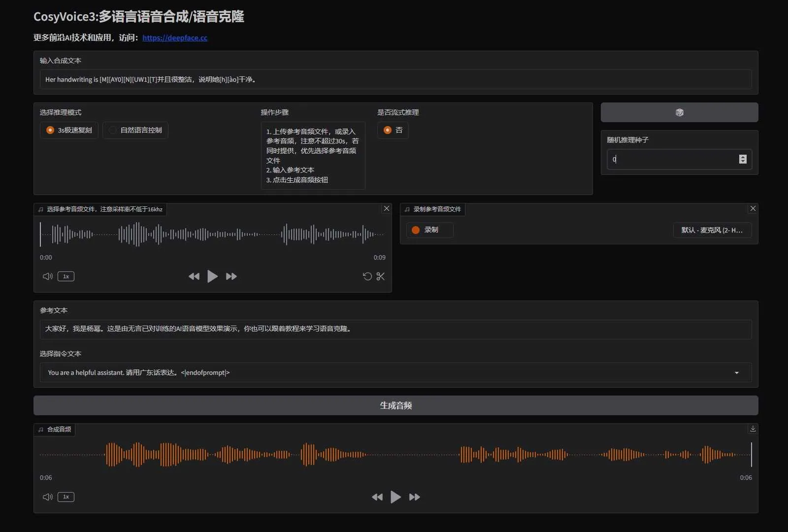The width and height of the screenshot is (788, 532).
Task: Open the 默认-麦克风 microphone device dropdown
Action: (x=712, y=230)
